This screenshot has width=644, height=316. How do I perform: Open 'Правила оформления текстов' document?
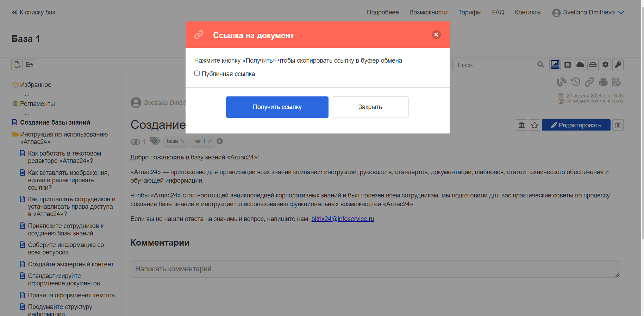(x=71, y=295)
